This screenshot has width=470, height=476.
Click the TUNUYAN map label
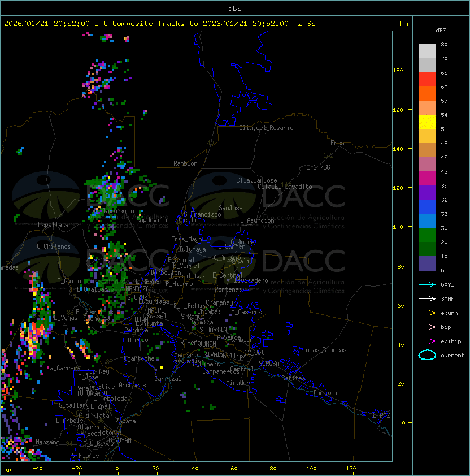coord(120,440)
